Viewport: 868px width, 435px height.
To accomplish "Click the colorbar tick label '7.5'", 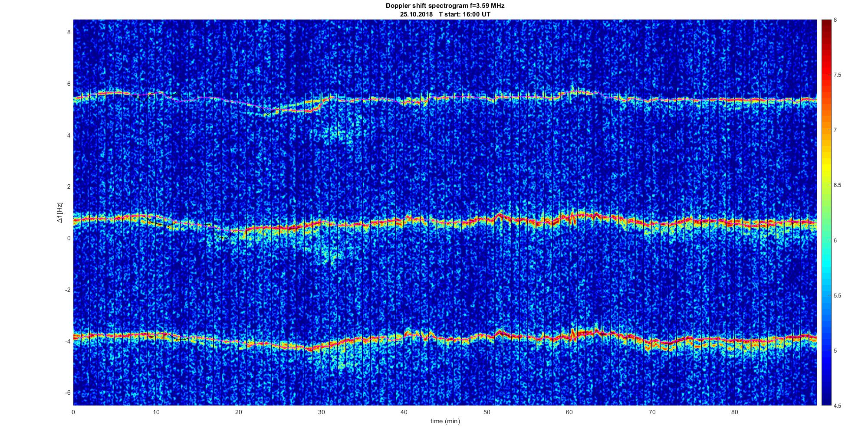I will (837, 75).
